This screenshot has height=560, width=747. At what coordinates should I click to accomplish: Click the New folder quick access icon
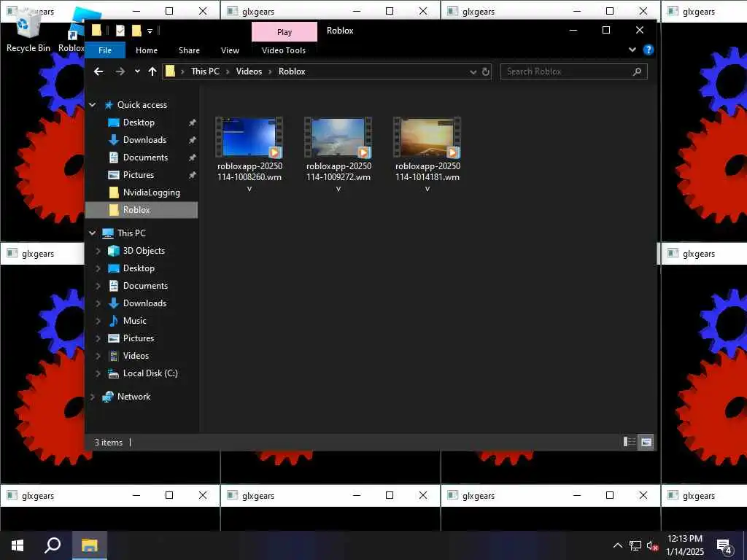[x=136, y=31]
